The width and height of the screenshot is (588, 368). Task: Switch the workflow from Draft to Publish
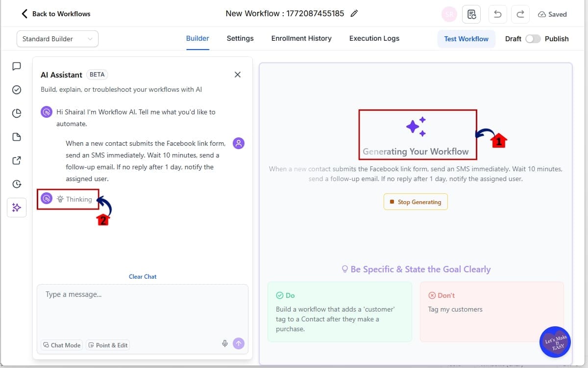tap(534, 38)
